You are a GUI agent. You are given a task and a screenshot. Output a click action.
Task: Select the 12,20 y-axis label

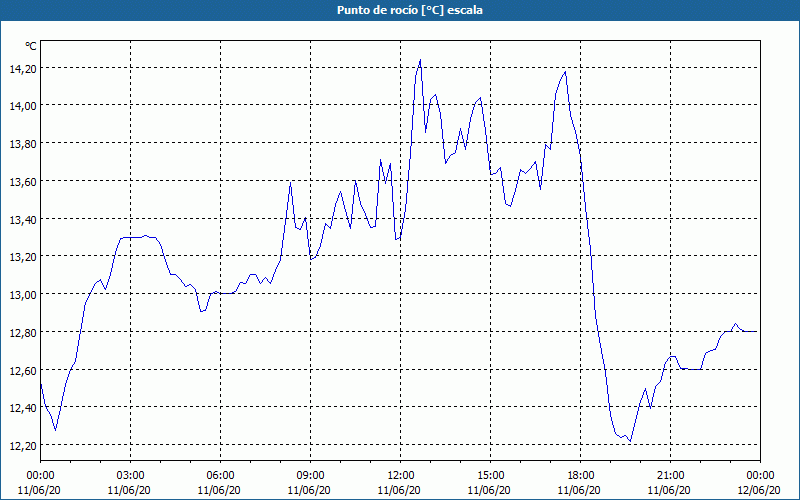pyautogui.click(x=23, y=445)
